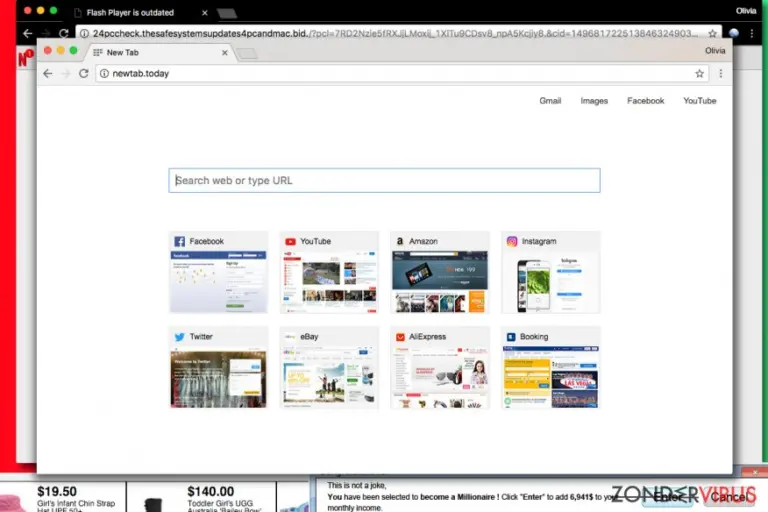The width and height of the screenshot is (768, 512).
Task: Click the newtab.today address bar
Action: [x=401, y=73]
